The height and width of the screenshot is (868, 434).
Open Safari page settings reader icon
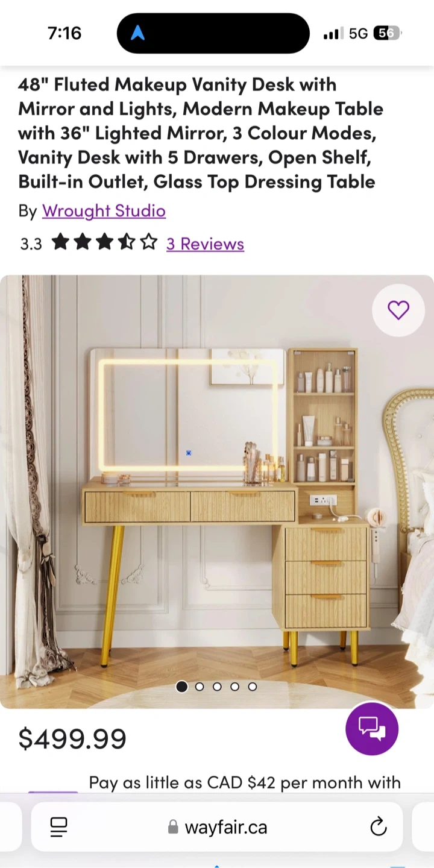58,827
